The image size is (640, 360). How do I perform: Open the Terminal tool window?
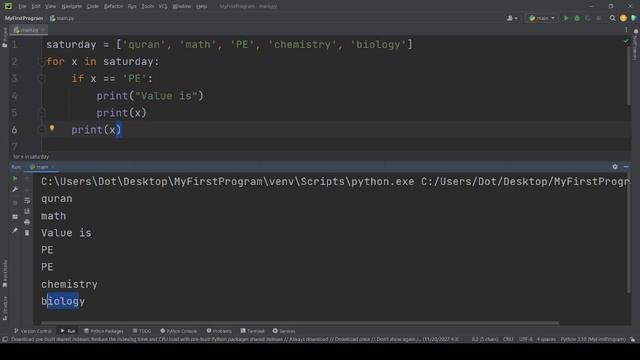253,331
